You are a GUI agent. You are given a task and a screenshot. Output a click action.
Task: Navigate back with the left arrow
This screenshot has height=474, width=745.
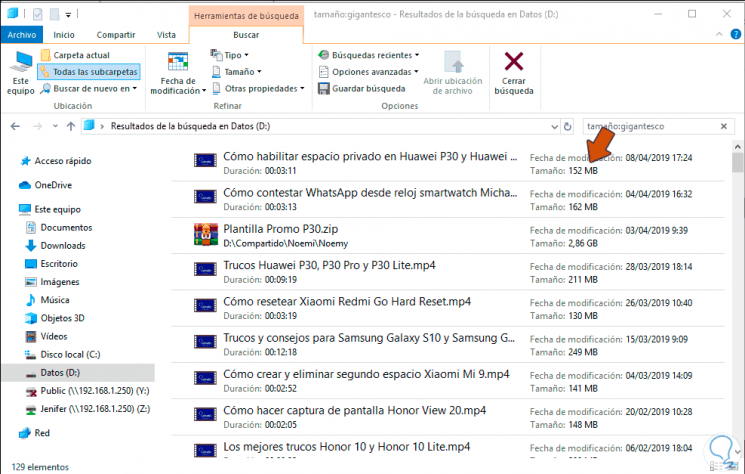point(15,126)
